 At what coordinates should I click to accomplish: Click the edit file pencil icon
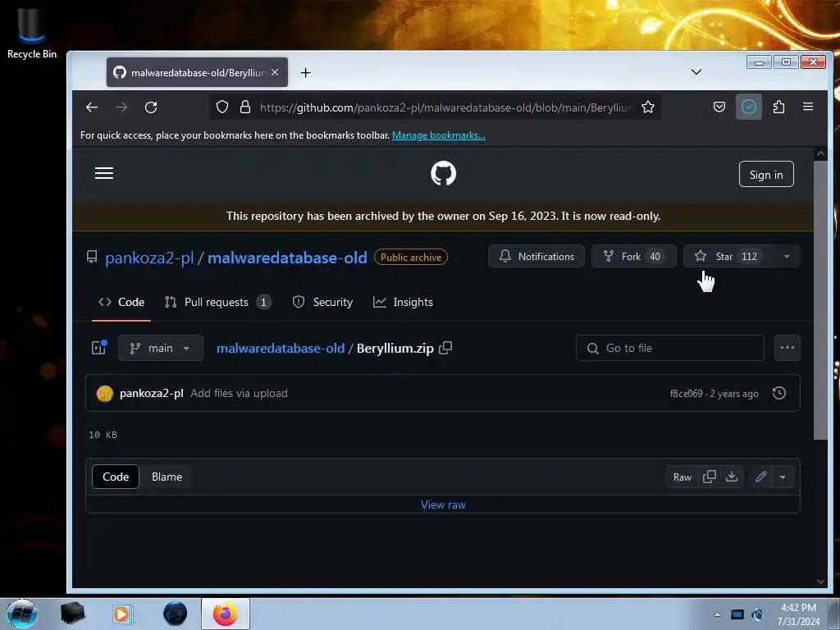760,477
